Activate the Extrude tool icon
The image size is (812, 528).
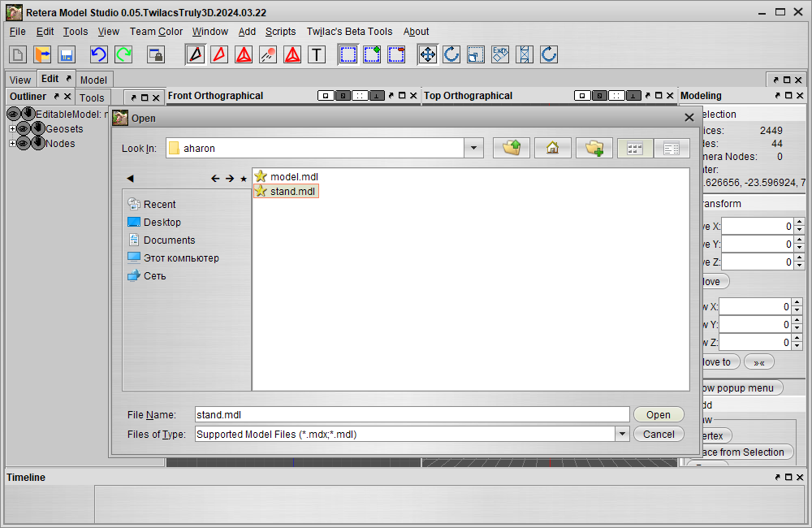click(x=500, y=54)
